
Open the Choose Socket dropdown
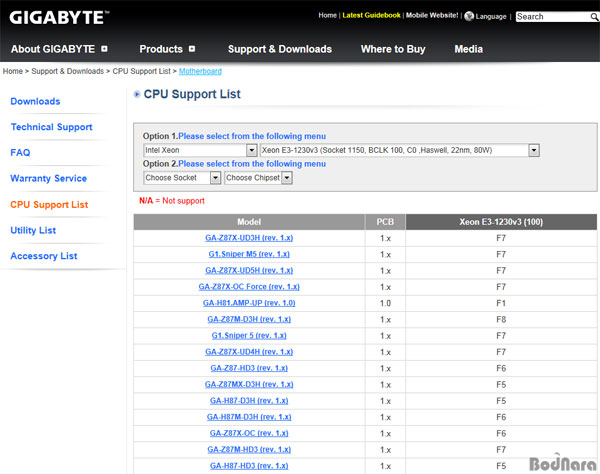(x=182, y=178)
